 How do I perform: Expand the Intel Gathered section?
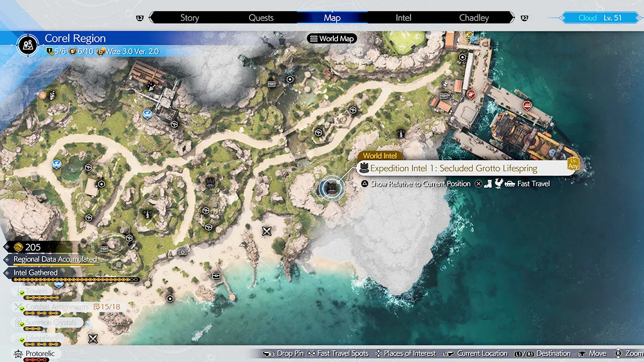35,272
